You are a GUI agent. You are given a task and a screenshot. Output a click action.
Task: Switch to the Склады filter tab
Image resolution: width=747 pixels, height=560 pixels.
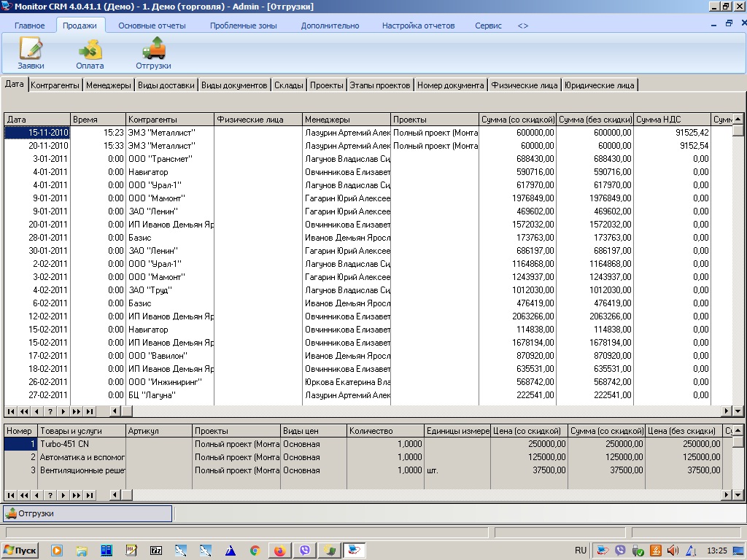pyautogui.click(x=289, y=85)
